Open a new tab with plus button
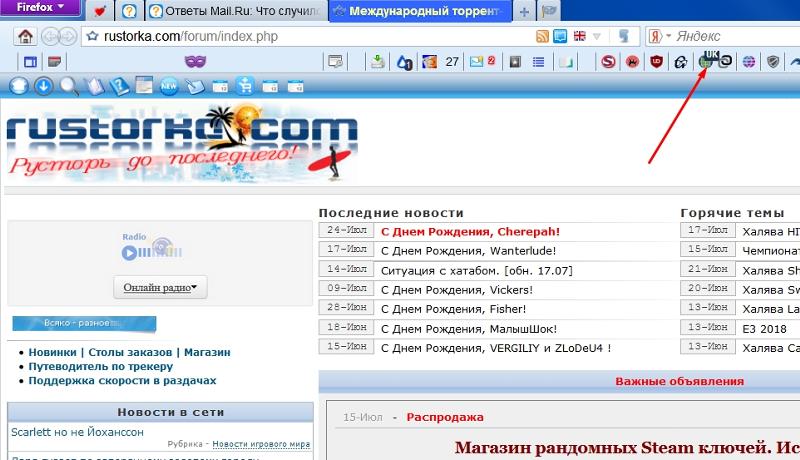800x460 pixels. tap(524, 11)
